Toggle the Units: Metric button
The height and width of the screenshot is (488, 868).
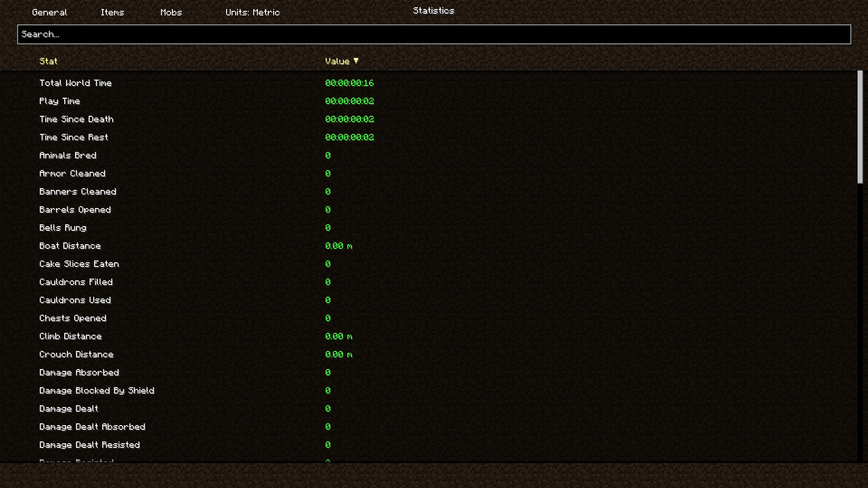(x=252, y=12)
